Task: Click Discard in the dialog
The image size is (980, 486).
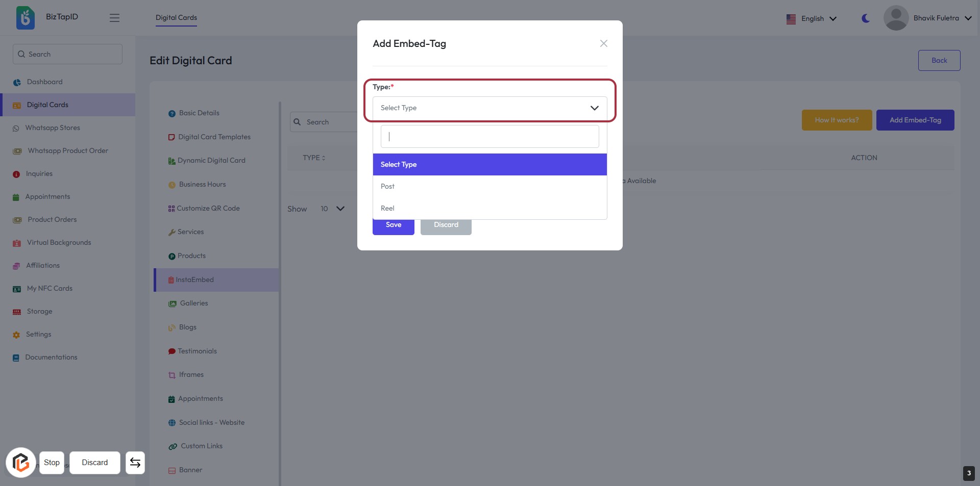Action: [x=446, y=225]
